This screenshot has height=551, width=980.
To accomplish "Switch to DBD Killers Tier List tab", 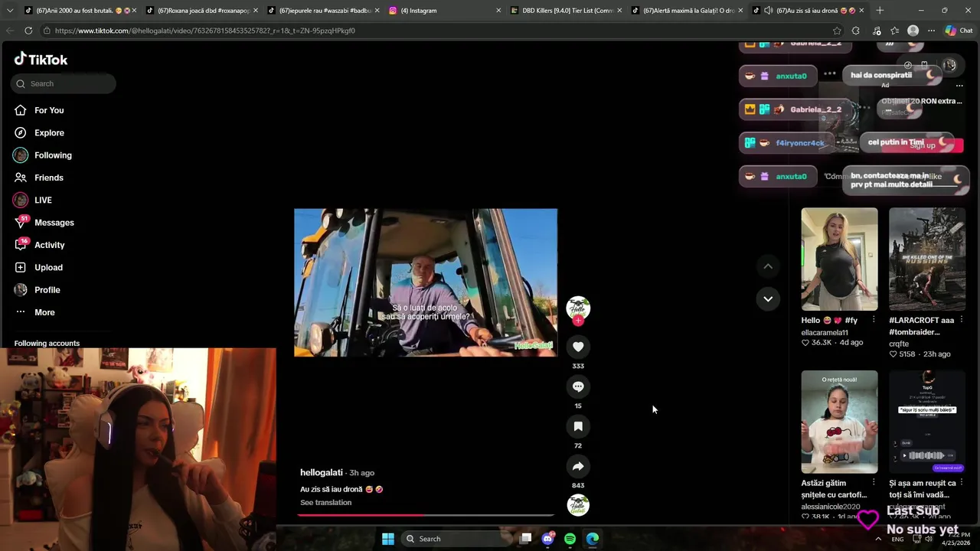I will point(567,11).
